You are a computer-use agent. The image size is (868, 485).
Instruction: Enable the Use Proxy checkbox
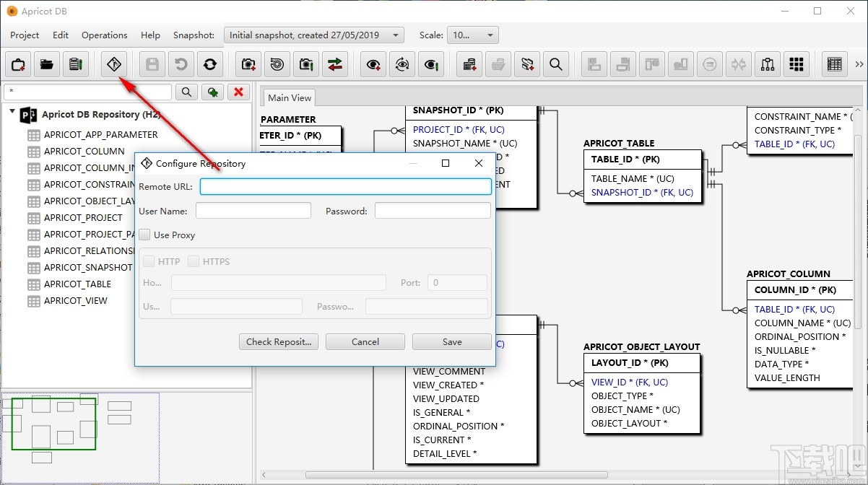point(145,235)
